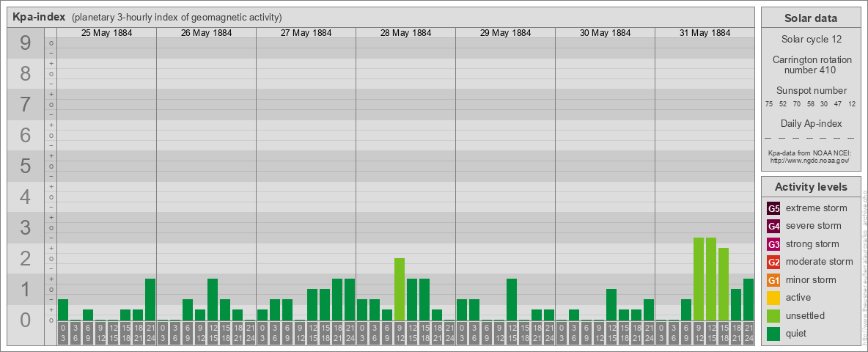
Task: Click the sunspot value 75
Action: (x=769, y=104)
